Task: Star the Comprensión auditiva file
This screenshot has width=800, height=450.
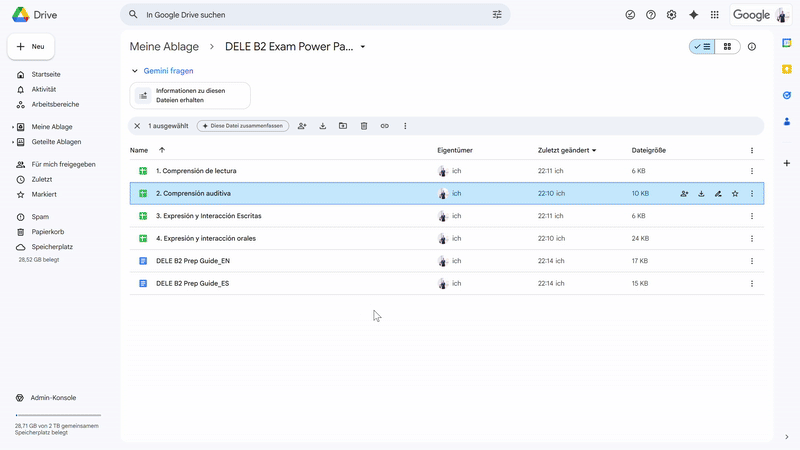Action: [x=735, y=193]
